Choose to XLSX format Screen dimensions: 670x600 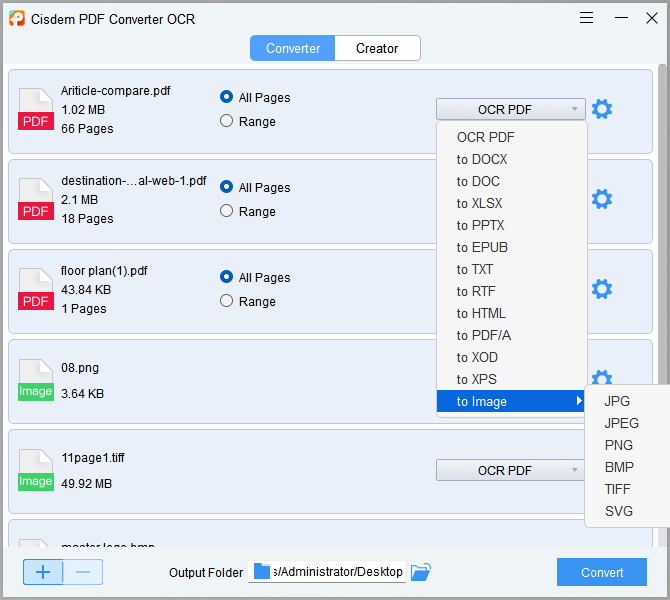tap(511, 203)
